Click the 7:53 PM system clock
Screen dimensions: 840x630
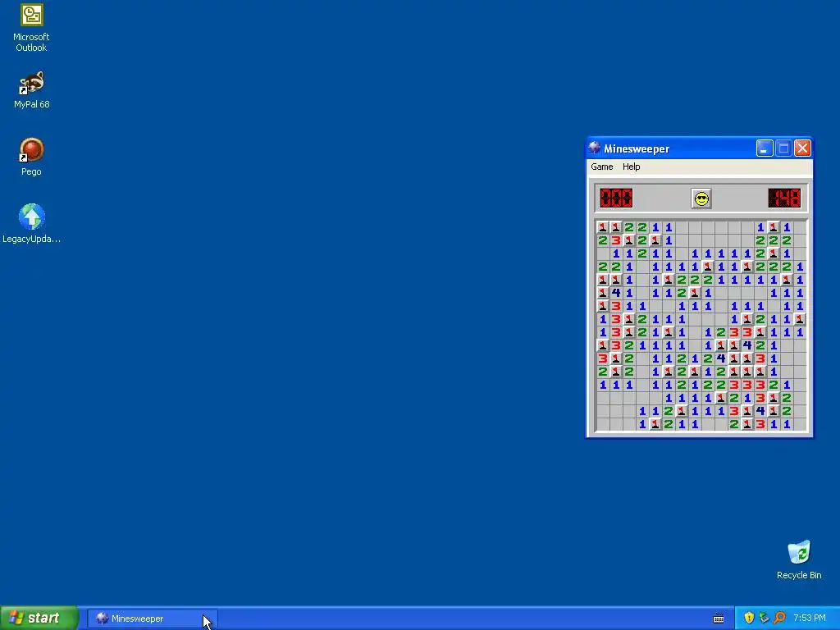tap(809, 618)
